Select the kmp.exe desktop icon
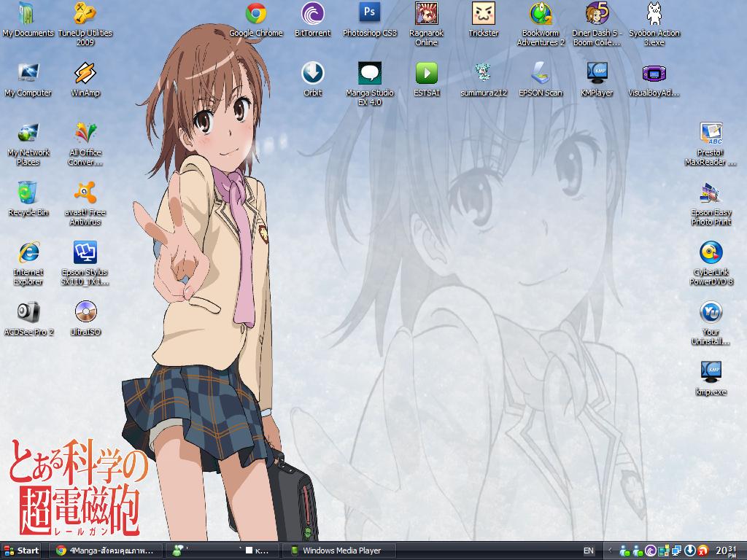This screenshot has height=560, width=747. 711,379
